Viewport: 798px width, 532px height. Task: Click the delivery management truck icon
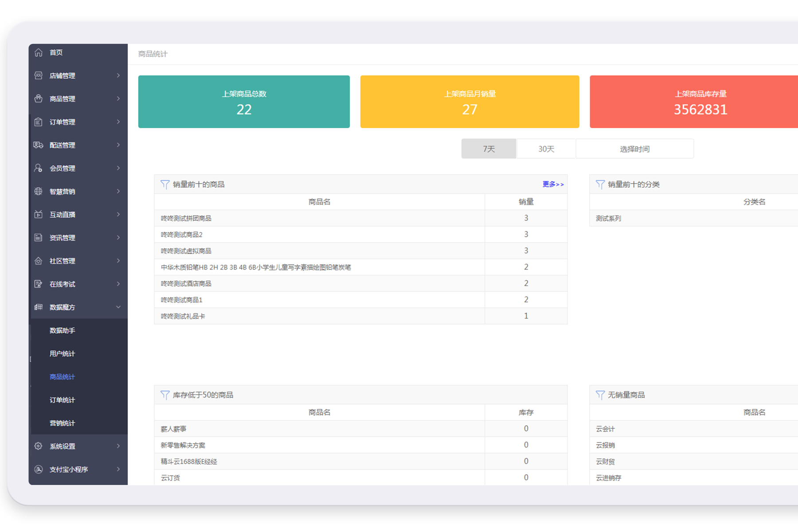tap(39, 145)
